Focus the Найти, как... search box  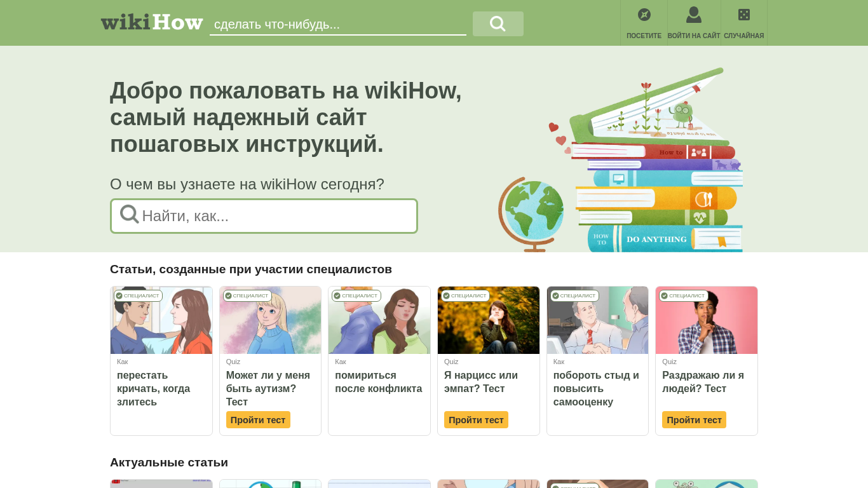coord(264,216)
